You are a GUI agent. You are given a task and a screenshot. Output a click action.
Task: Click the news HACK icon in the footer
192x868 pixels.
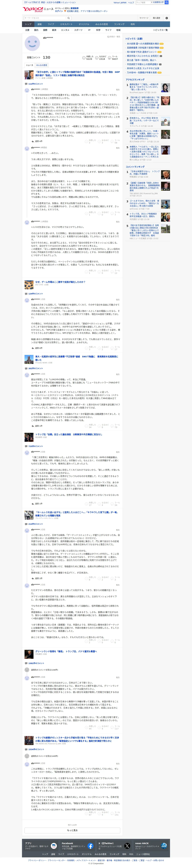click(x=164, y=846)
